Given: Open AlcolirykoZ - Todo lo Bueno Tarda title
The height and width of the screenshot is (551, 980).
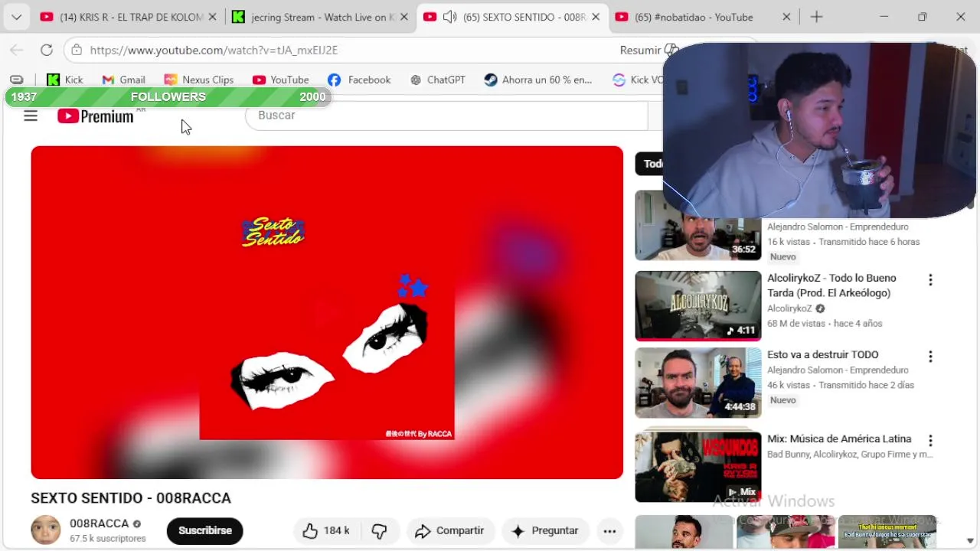Looking at the screenshot, I should point(831,285).
